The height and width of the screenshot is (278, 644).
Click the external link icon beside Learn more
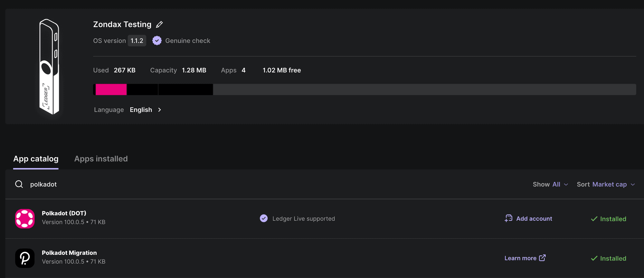tap(542, 258)
